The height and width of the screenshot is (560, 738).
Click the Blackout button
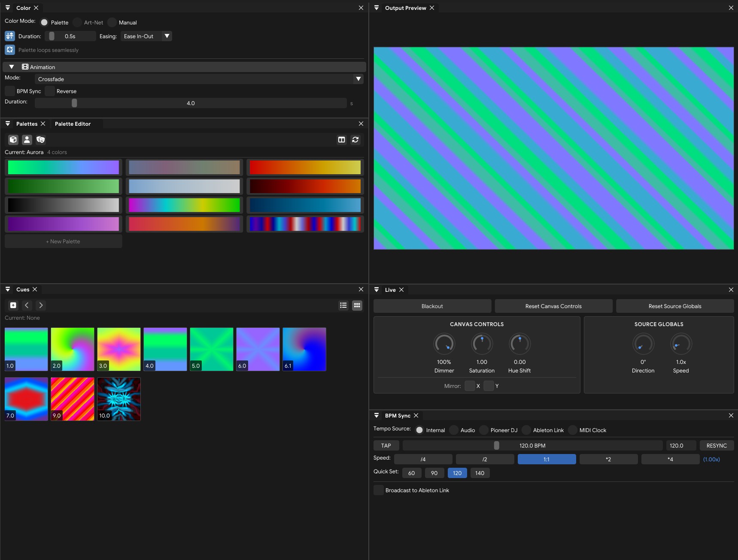pyautogui.click(x=432, y=306)
